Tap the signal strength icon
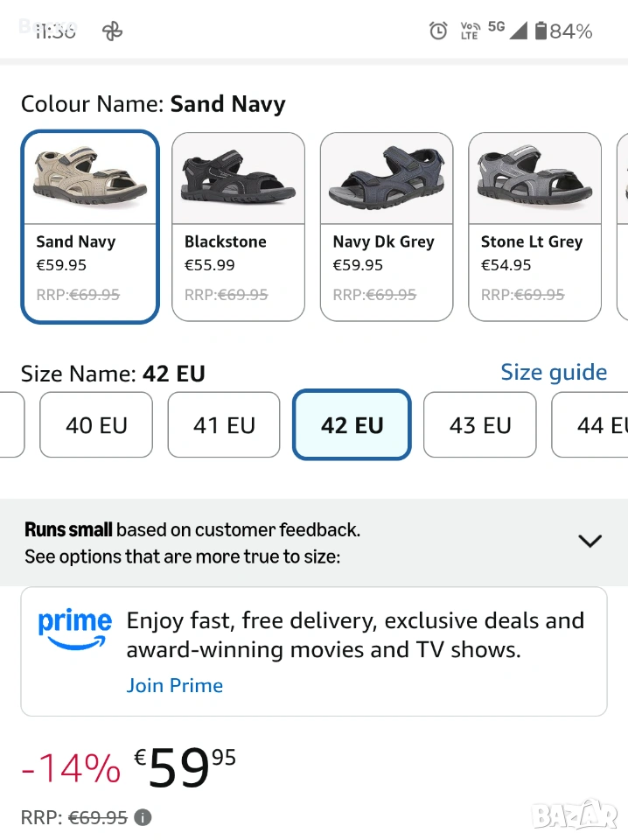 tap(519, 31)
